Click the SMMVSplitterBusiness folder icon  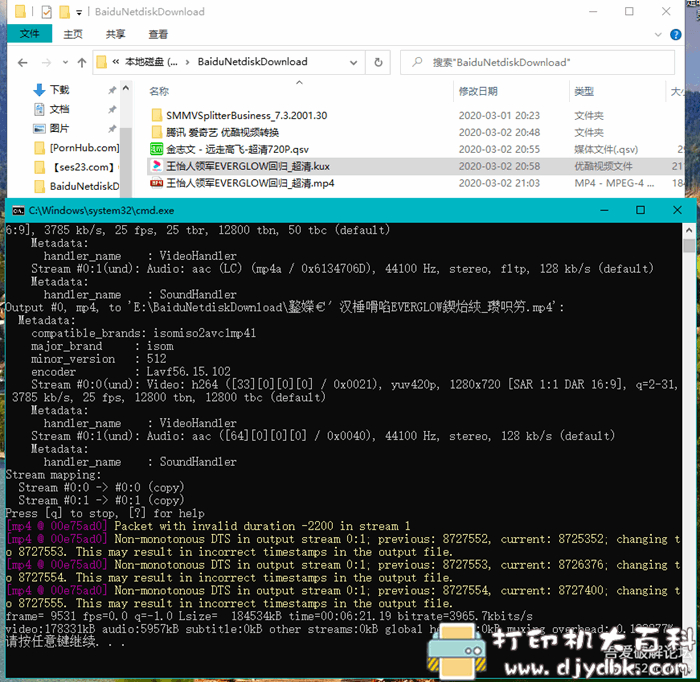click(156, 115)
